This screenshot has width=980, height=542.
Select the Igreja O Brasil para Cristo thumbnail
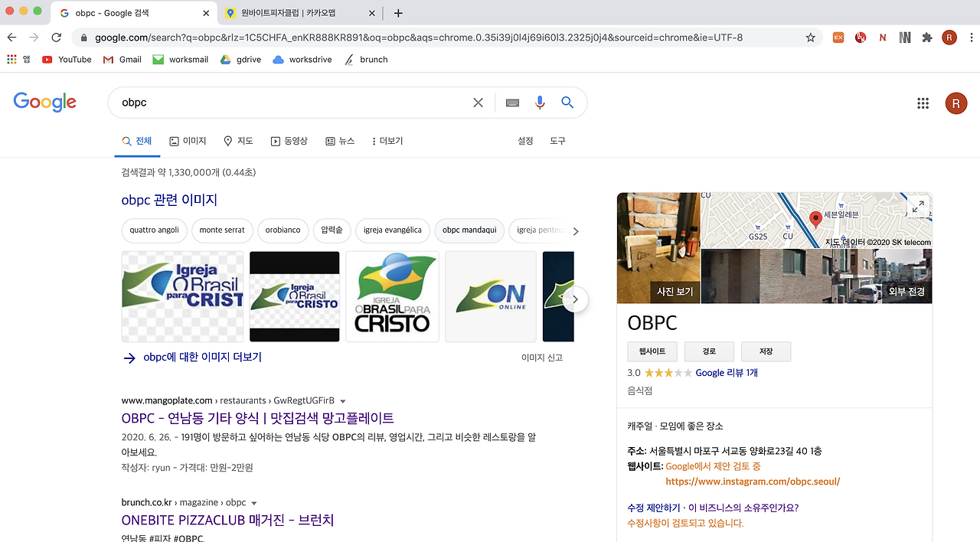[182, 297]
